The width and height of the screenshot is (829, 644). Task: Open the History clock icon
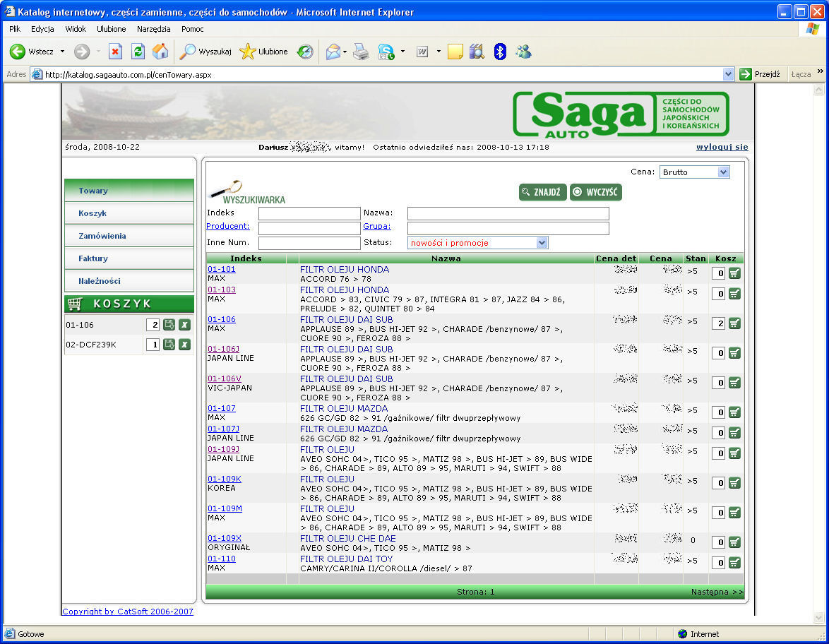pyautogui.click(x=305, y=52)
